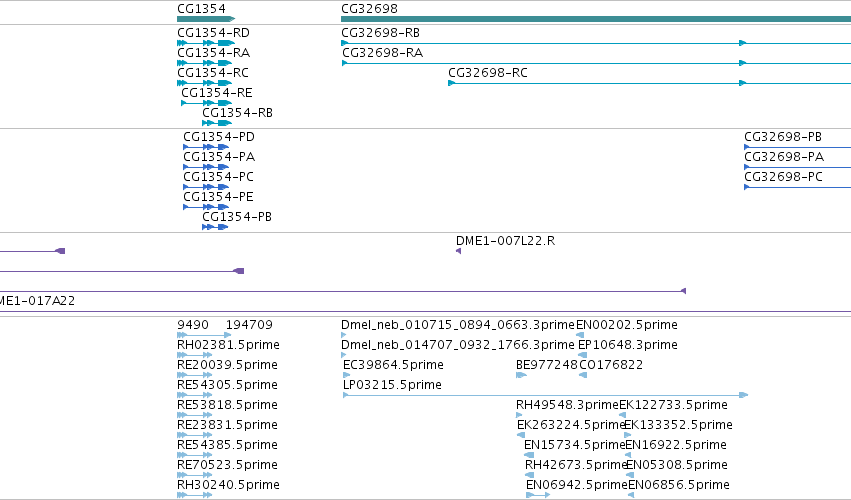The height and width of the screenshot is (500, 851).
Task: Select Dmel_neb_010715_0894_0663.3prime
Action: (458, 325)
